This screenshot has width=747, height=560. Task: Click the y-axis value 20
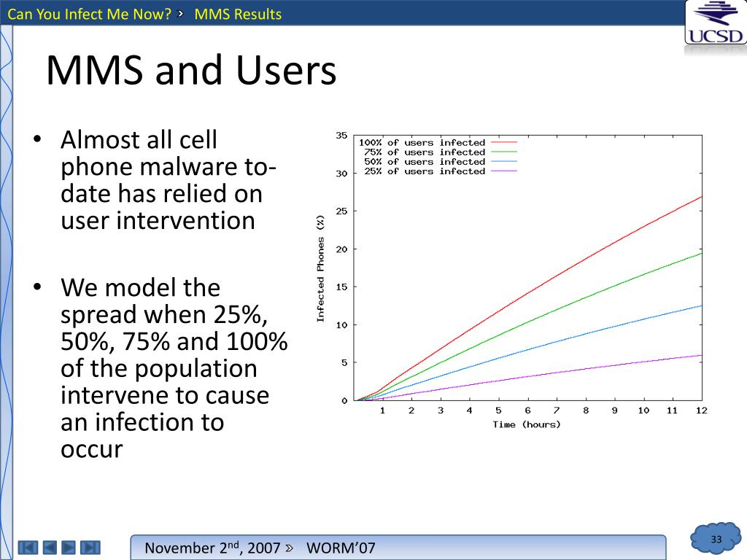click(x=341, y=249)
